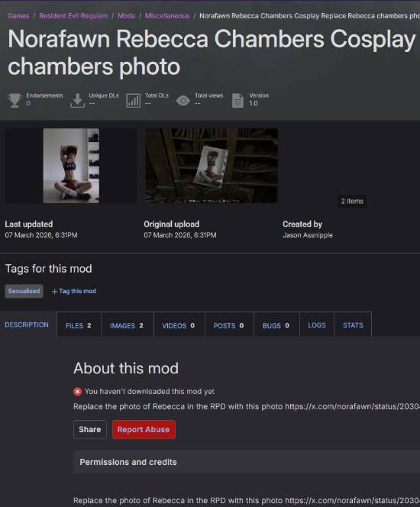
Task: Switch to the Files tab
Action: click(x=79, y=325)
